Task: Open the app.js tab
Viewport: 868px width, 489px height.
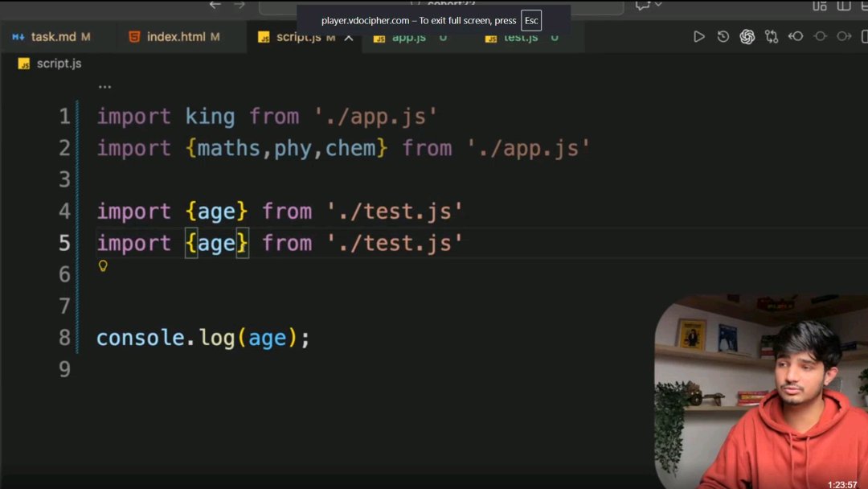Action: point(408,38)
